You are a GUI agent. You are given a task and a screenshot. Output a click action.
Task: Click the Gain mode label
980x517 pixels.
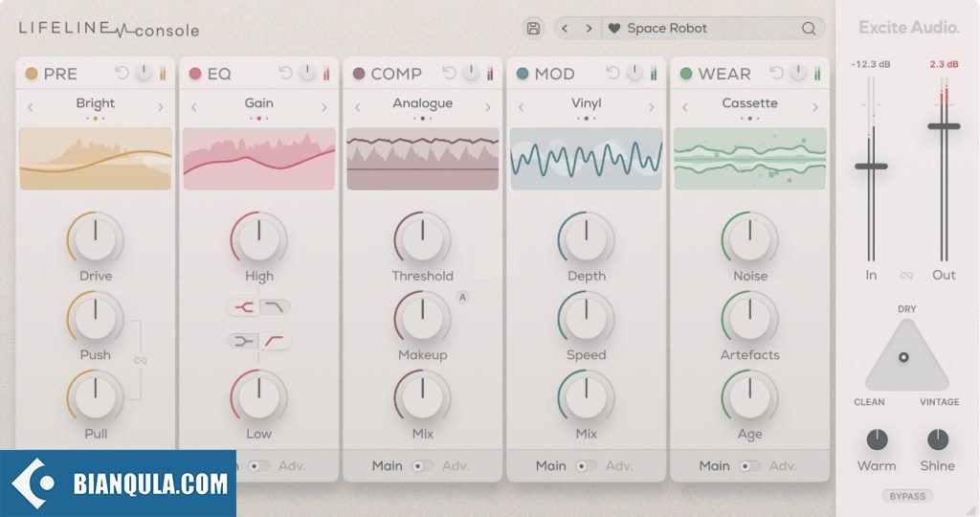(258, 103)
